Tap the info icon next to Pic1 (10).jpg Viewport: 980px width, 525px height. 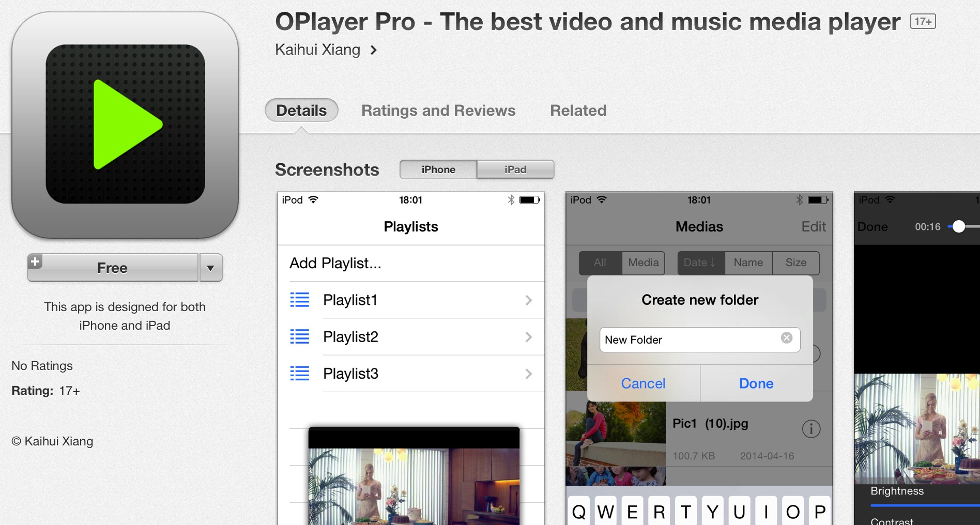click(x=811, y=429)
